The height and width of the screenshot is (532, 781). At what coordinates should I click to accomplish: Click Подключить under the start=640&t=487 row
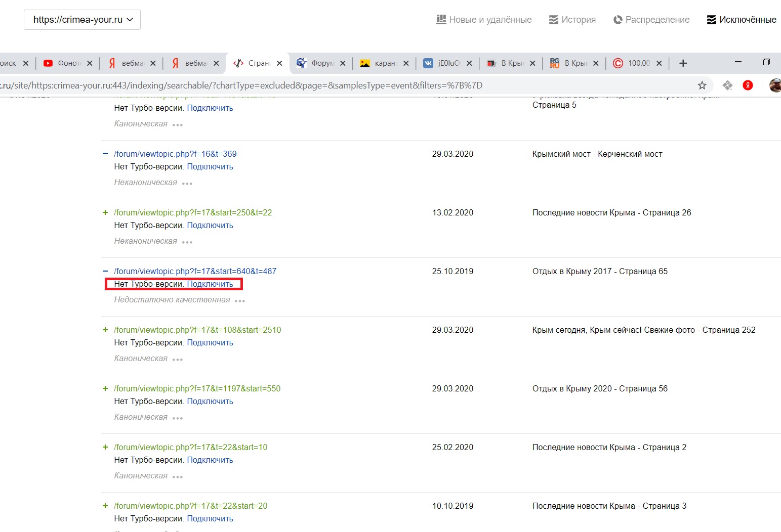(x=210, y=284)
